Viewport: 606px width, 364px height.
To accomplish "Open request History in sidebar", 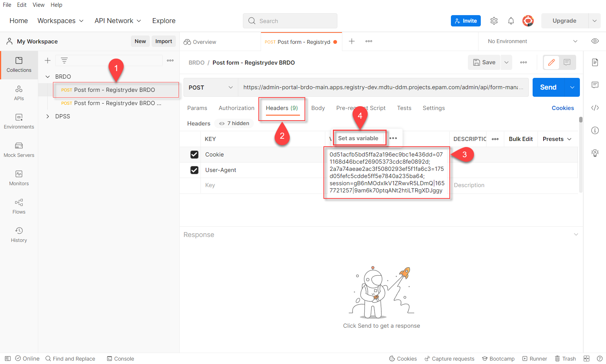I will click(19, 235).
